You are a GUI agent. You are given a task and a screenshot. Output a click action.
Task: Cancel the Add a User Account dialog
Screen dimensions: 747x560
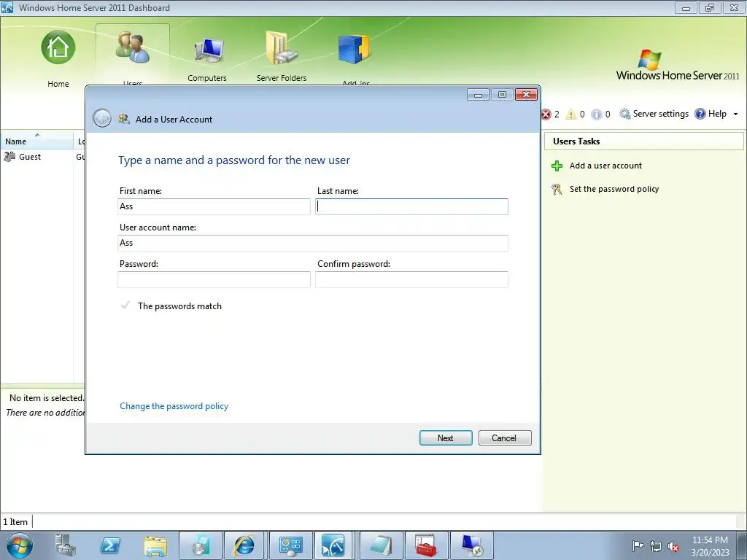point(505,438)
